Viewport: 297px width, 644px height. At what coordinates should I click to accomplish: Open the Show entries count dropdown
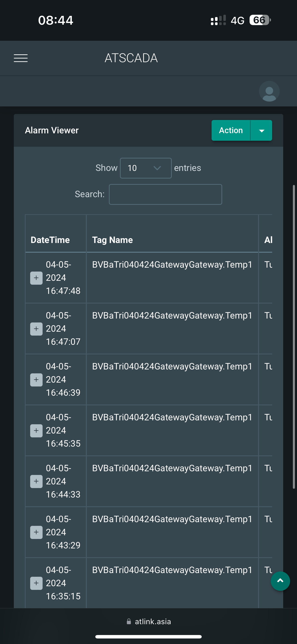[146, 168]
